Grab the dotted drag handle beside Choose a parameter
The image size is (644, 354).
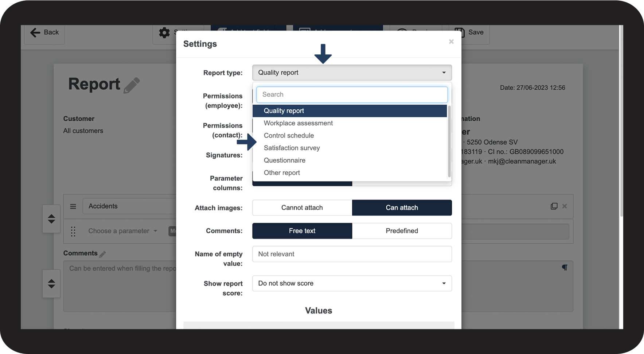[73, 231]
